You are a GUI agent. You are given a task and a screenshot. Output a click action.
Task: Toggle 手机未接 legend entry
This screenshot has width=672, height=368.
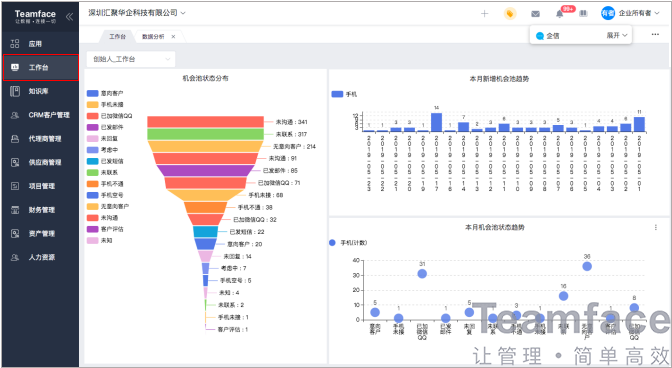(105, 105)
